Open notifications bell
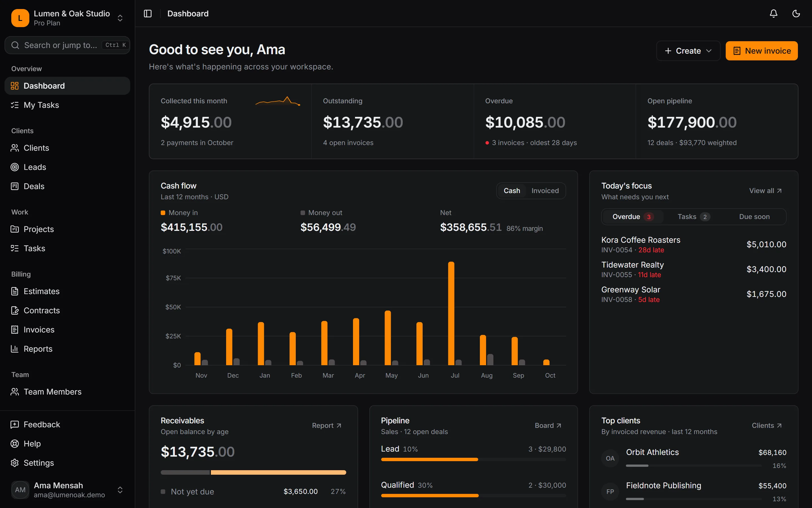This screenshot has height=508, width=812. (773, 14)
